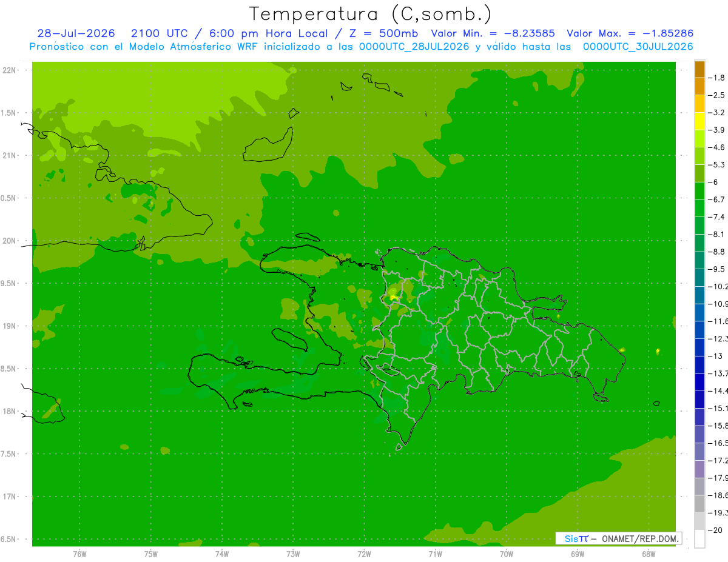Click the "21N" latitude label
The height and width of the screenshot is (562, 728).
point(10,156)
